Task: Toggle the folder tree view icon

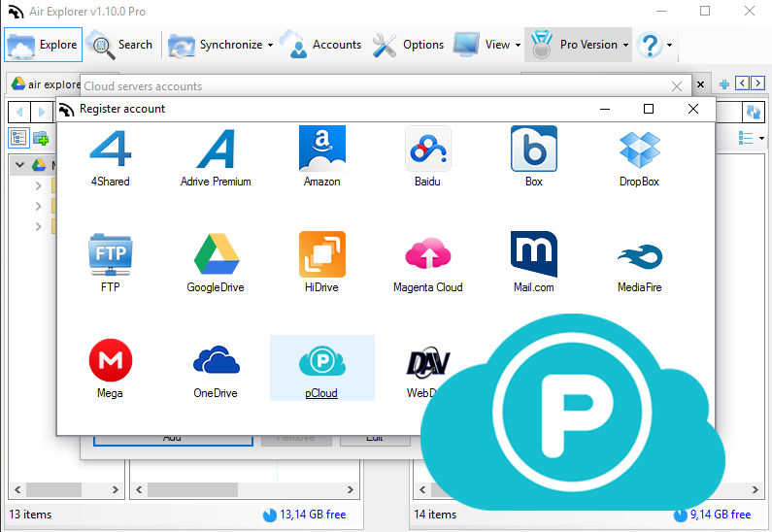Action: pyautogui.click(x=18, y=138)
